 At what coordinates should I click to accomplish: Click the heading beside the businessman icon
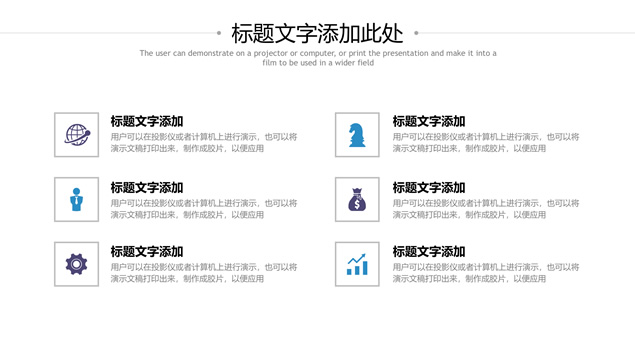click(147, 188)
